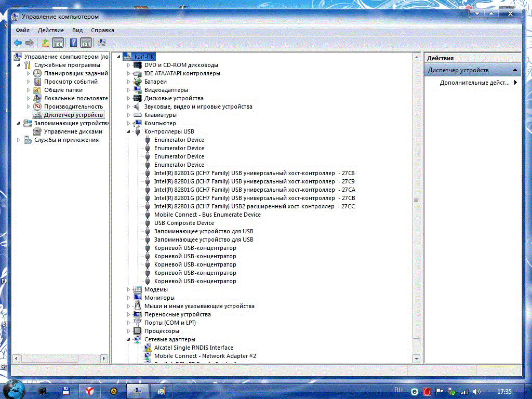Image resolution: width=532 pixels, height=399 pixels.
Task: Expand the Процессоры device category
Action: (x=129, y=331)
